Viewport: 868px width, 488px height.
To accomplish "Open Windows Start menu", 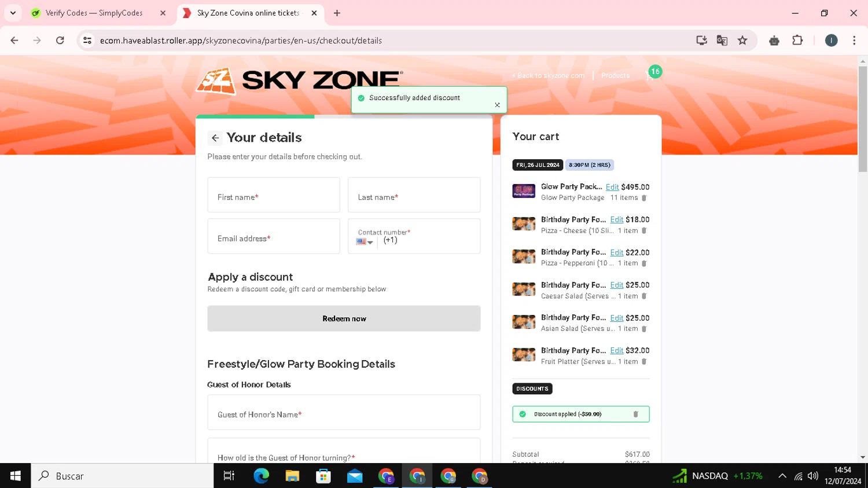I will pos(16,476).
